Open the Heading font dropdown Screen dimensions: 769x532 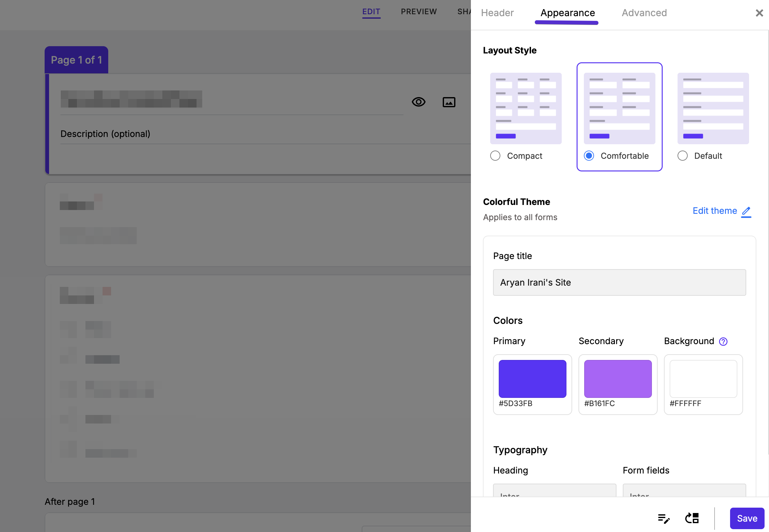[554, 490]
